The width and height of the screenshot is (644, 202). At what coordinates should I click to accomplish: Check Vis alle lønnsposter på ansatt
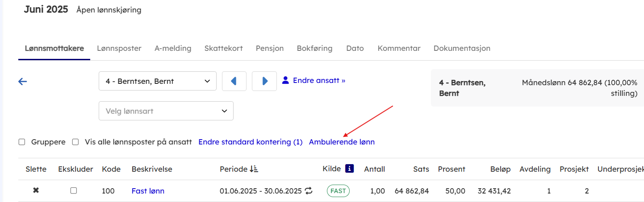pyautogui.click(x=75, y=142)
